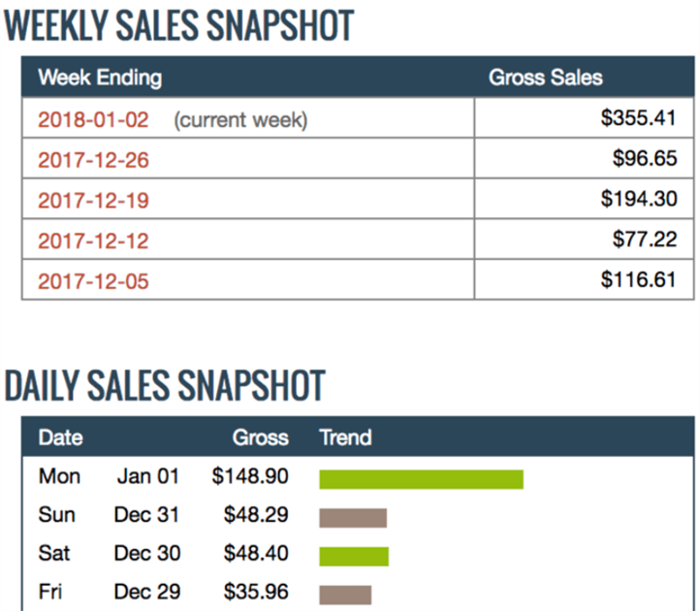Click the Weekly Sales Snapshot heading
The width and height of the screenshot is (700, 611).
pos(179,26)
